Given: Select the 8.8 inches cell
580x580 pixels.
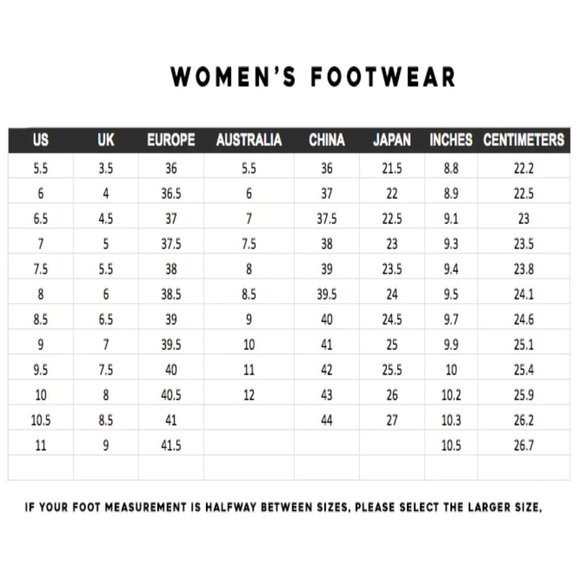Looking at the screenshot, I should coord(451,169).
